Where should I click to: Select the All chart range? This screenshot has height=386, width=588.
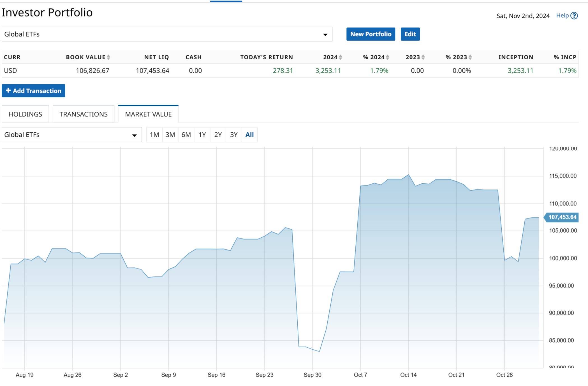click(249, 135)
